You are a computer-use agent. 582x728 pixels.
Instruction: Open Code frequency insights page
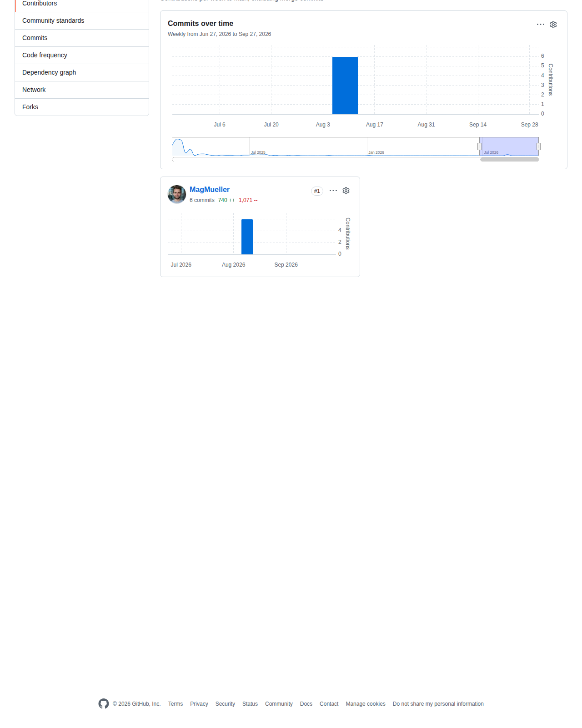[x=82, y=56]
